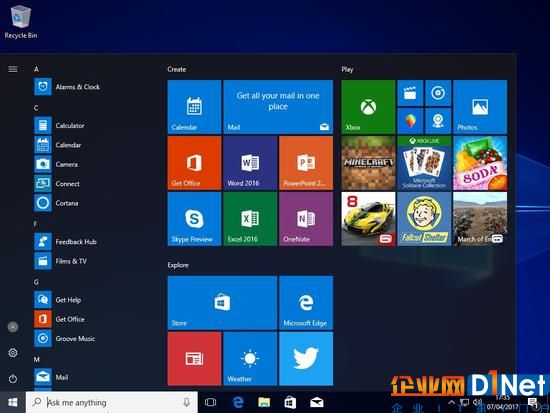Screen dimensions: 550x413
Task: Click letter C section header
Action: click(36, 108)
